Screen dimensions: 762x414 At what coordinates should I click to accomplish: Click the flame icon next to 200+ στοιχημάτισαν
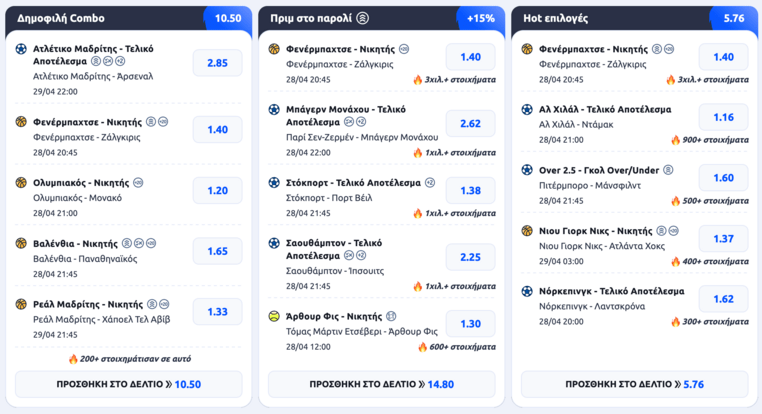pyautogui.click(x=73, y=359)
